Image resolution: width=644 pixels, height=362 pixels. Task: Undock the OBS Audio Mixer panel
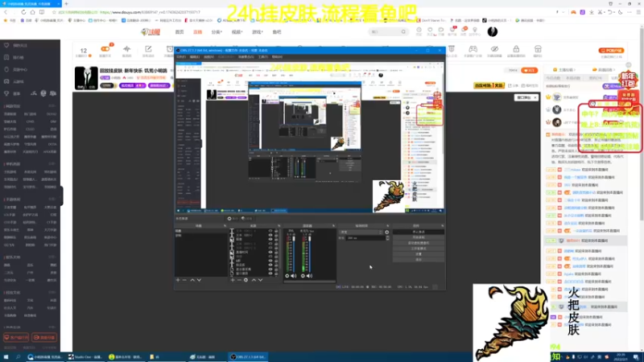coord(333,226)
